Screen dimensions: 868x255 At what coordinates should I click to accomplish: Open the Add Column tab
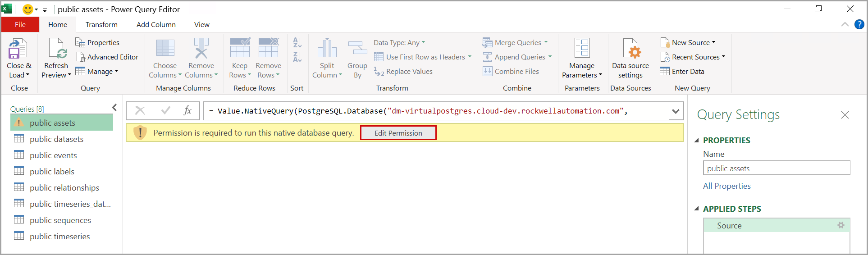156,25
